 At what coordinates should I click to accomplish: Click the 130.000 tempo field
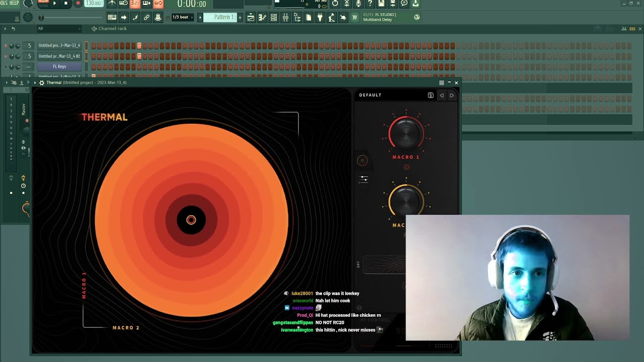point(94,3)
